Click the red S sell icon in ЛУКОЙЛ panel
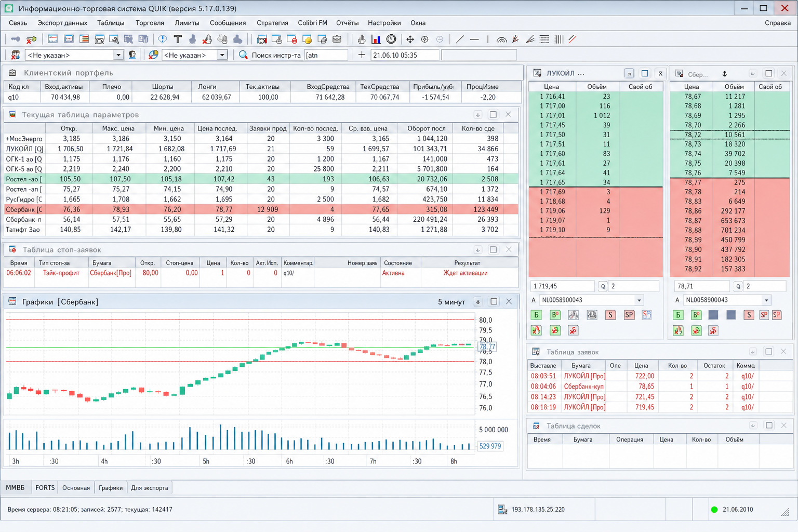 [x=610, y=315]
